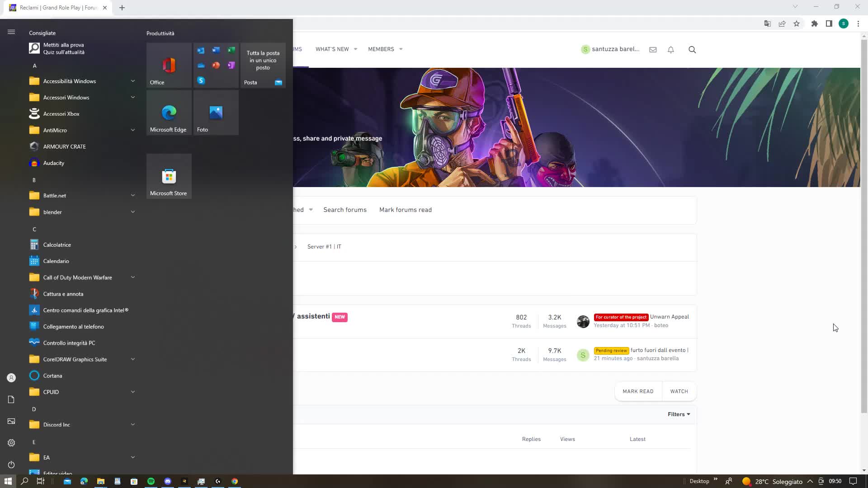Click the WATCH button
This screenshot has height=488, width=868.
coord(679,391)
